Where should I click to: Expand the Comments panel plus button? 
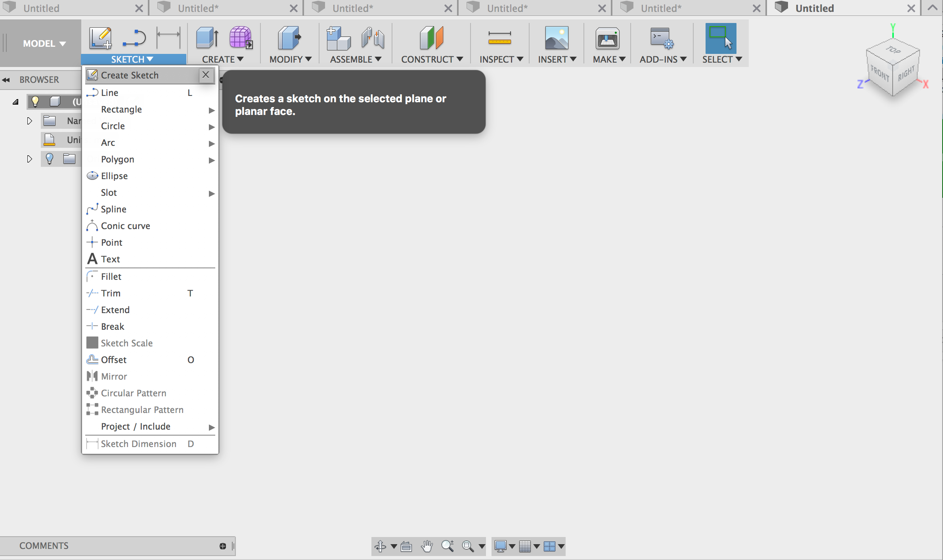point(223,546)
